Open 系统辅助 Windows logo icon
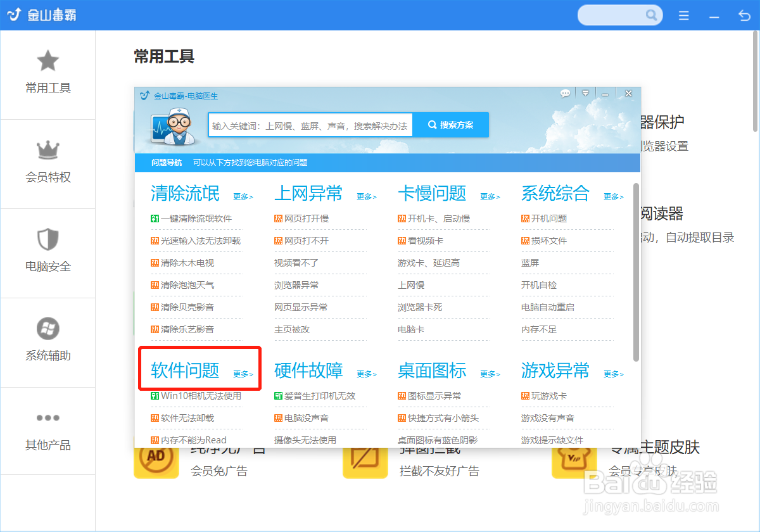760x532 pixels. click(x=48, y=329)
